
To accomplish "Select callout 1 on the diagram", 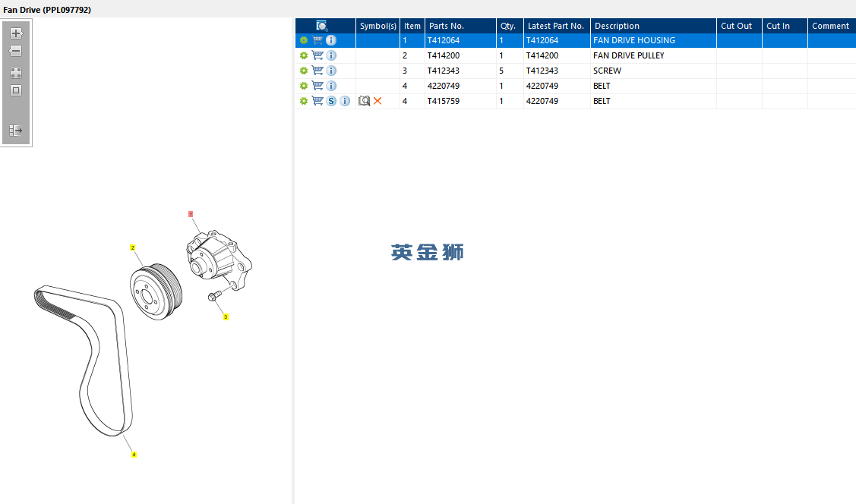I will (x=191, y=214).
